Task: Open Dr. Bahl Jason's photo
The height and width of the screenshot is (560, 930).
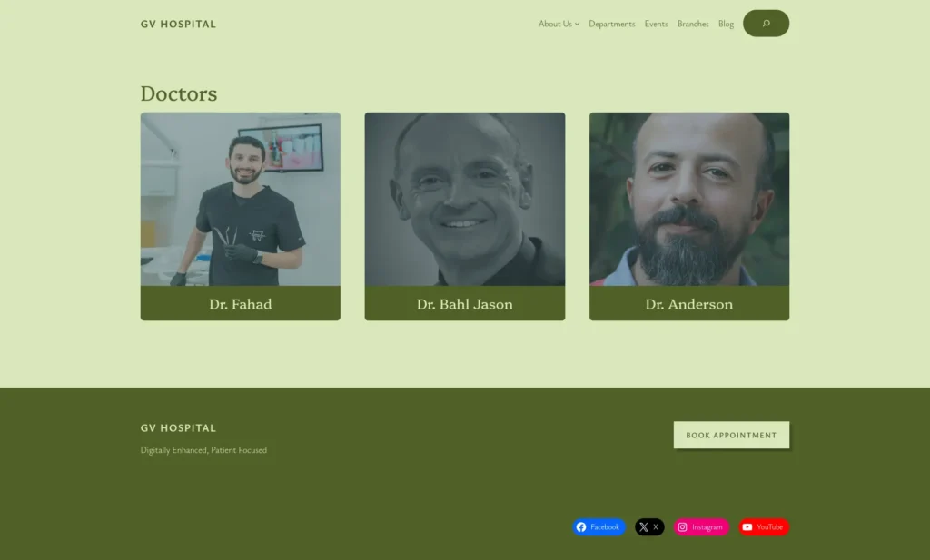Action: click(x=464, y=199)
